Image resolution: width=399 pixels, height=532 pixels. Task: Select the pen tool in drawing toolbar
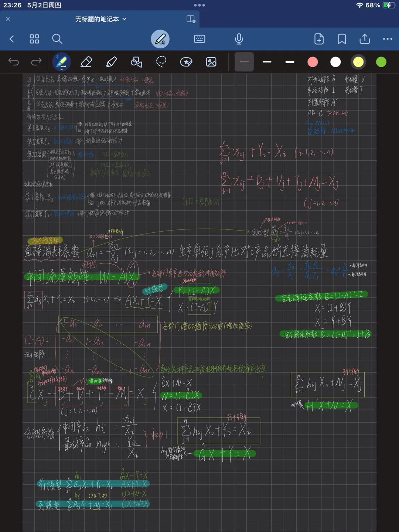[x=61, y=62]
